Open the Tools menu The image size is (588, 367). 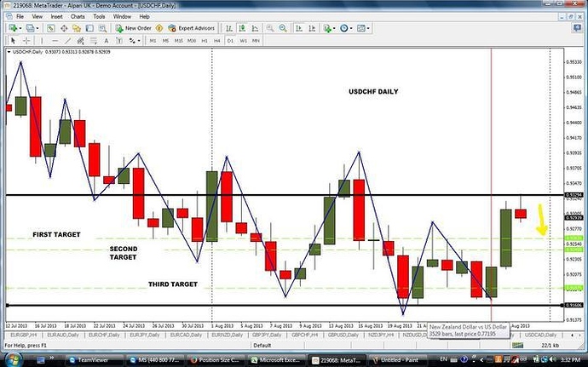99,16
